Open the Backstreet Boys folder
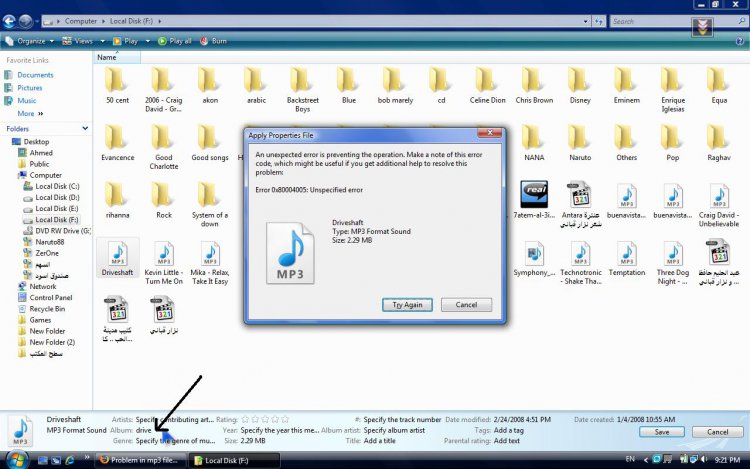The image size is (750, 469). 302,90
